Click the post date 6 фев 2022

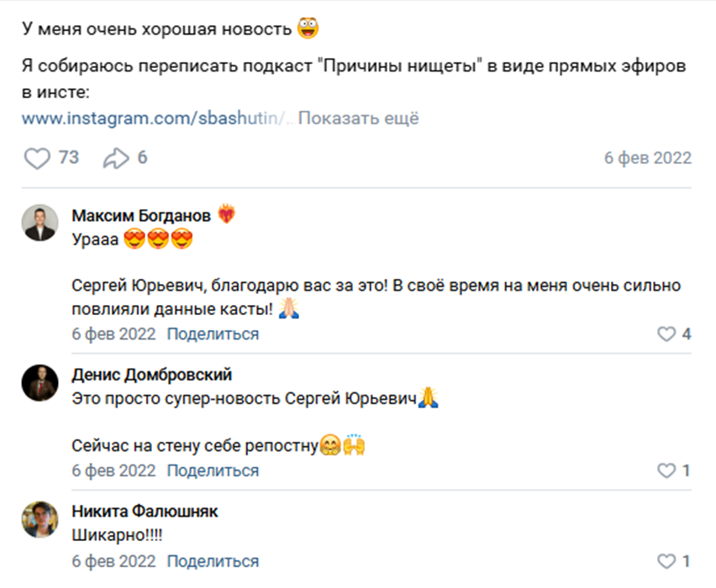click(x=647, y=158)
